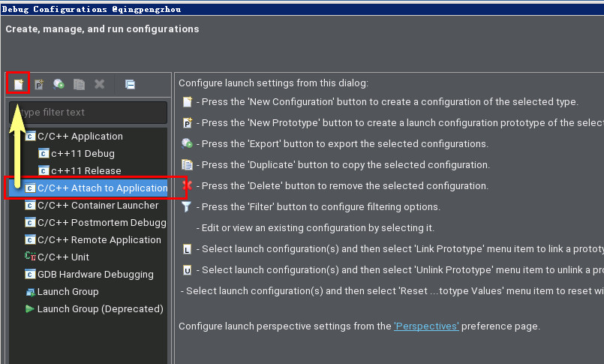The image size is (604, 364).
Task: Select C/C++ Attach to Application type
Action: tap(102, 188)
